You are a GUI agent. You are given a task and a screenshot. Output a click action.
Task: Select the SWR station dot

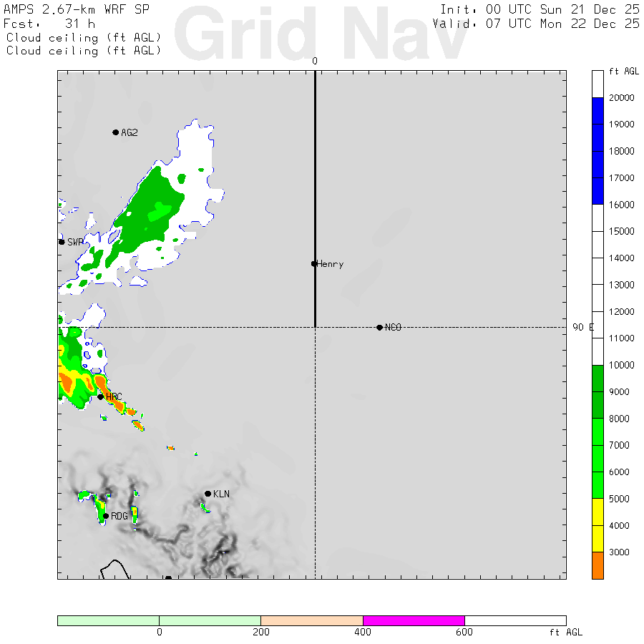tap(62, 242)
